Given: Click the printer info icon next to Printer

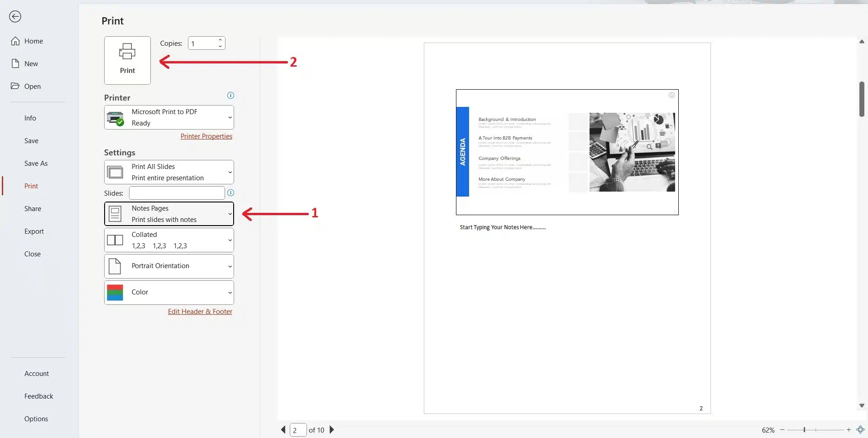Looking at the screenshot, I should (x=230, y=95).
